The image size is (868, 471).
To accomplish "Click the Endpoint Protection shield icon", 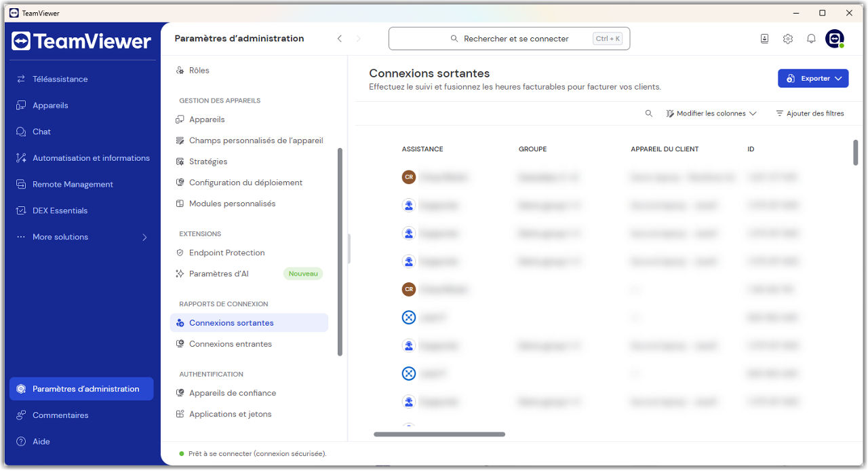I will tap(180, 252).
